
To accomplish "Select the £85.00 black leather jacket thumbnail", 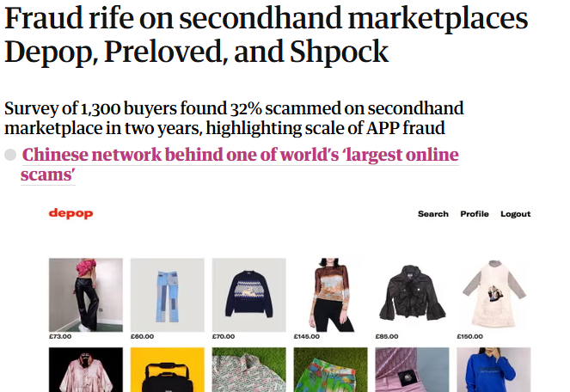I will click(x=411, y=295).
